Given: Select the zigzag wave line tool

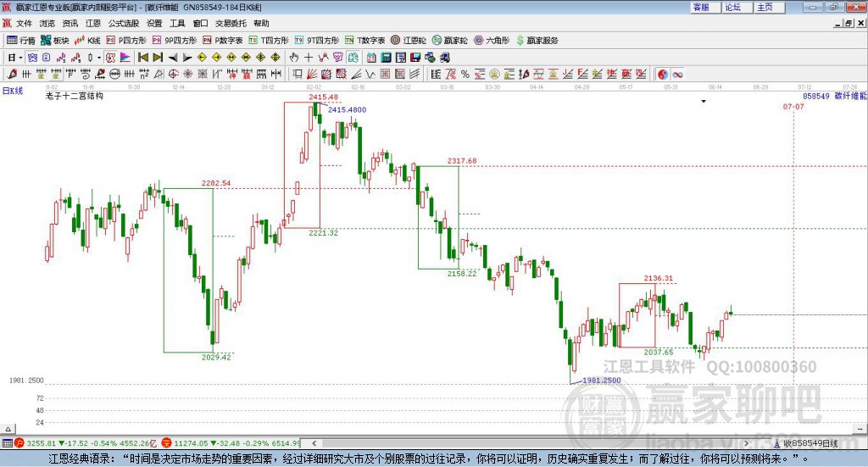Looking at the screenshot, I should point(370,74).
